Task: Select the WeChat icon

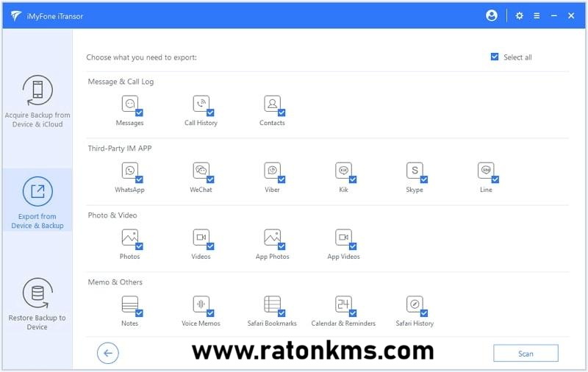Action: (201, 171)
